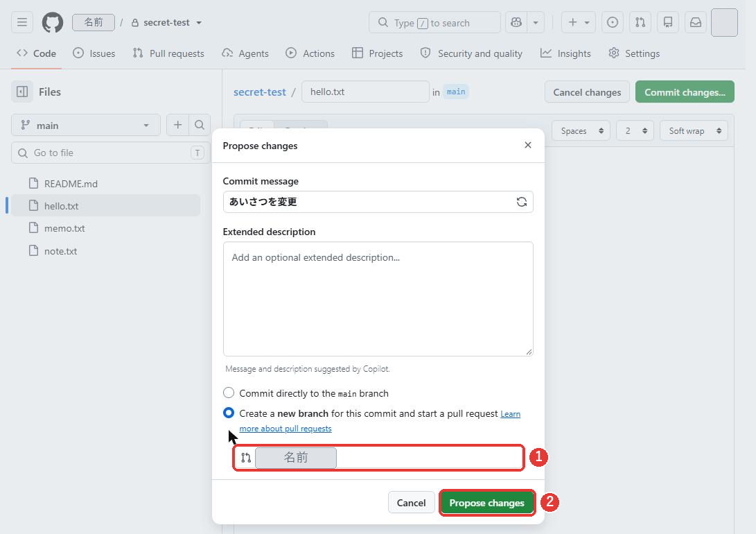Open the indent size 2 dropdown
The height and width of the screenshot is (534, 756).
point(635,131)
